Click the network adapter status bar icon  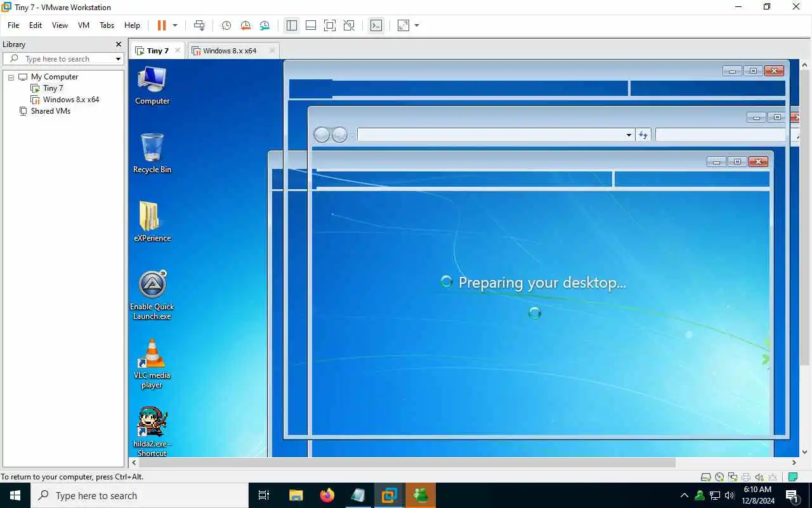tap(733, 478)
